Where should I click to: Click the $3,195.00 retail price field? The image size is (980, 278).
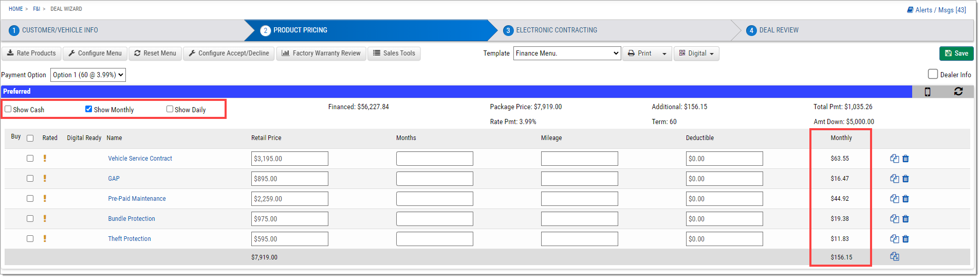(290, 159)
